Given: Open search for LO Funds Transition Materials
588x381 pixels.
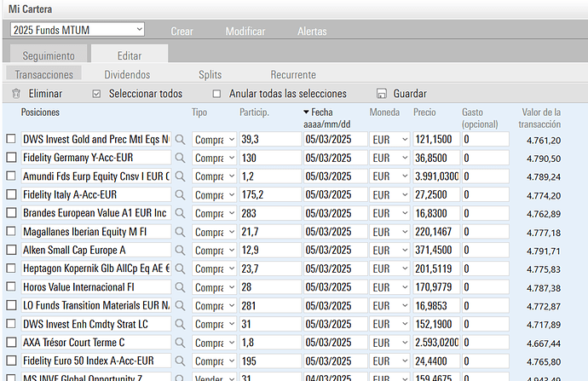Looking at the screenshot, I should pos(180,306).
